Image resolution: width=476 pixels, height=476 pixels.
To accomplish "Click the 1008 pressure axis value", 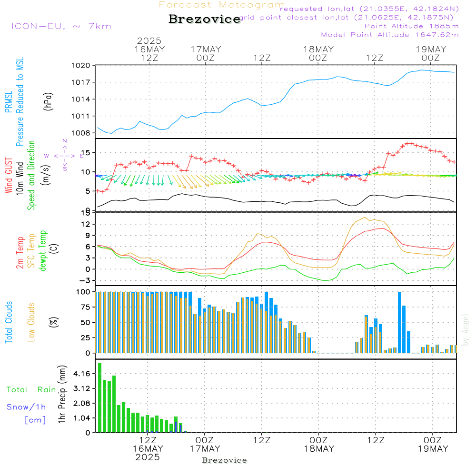I will coord(81,133).
